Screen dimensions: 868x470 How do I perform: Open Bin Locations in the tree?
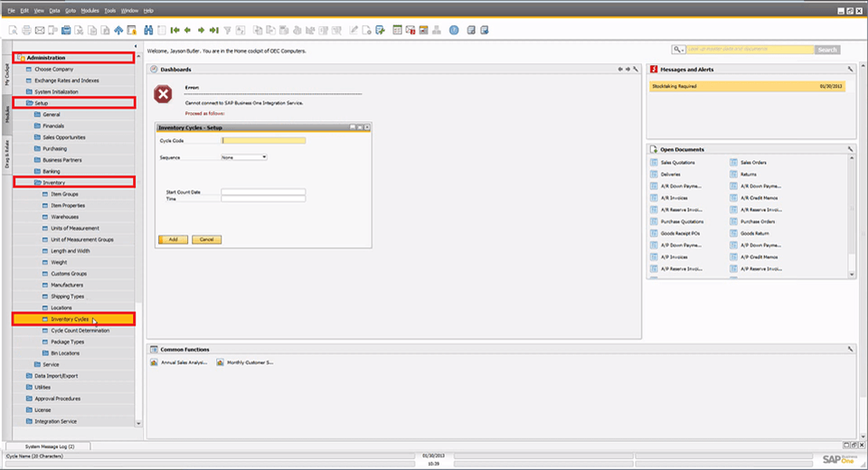(65, 353)
